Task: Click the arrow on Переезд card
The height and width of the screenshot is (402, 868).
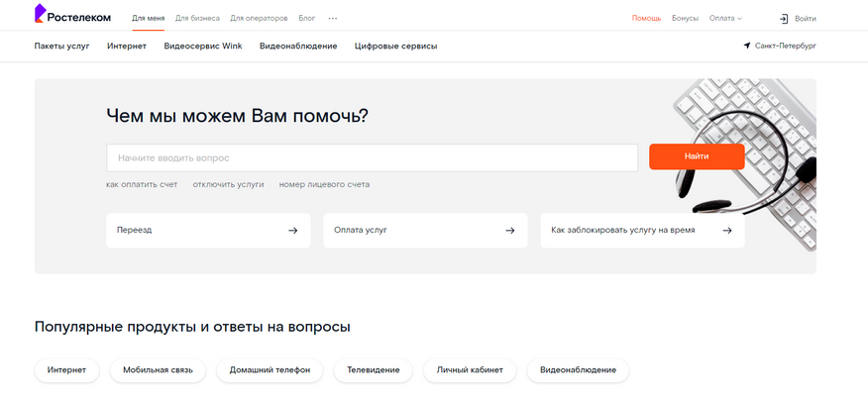Action: coord(293,231)
